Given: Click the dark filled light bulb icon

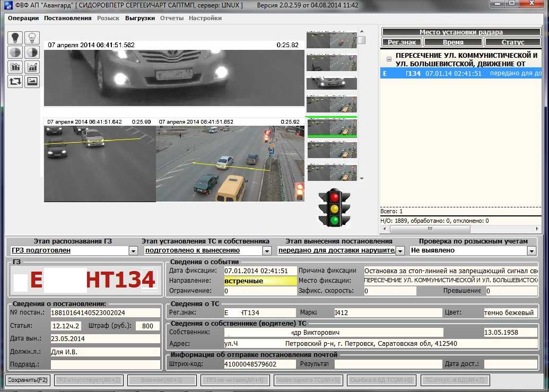Looking at the screenshot, I should click(x=15, y=38).
